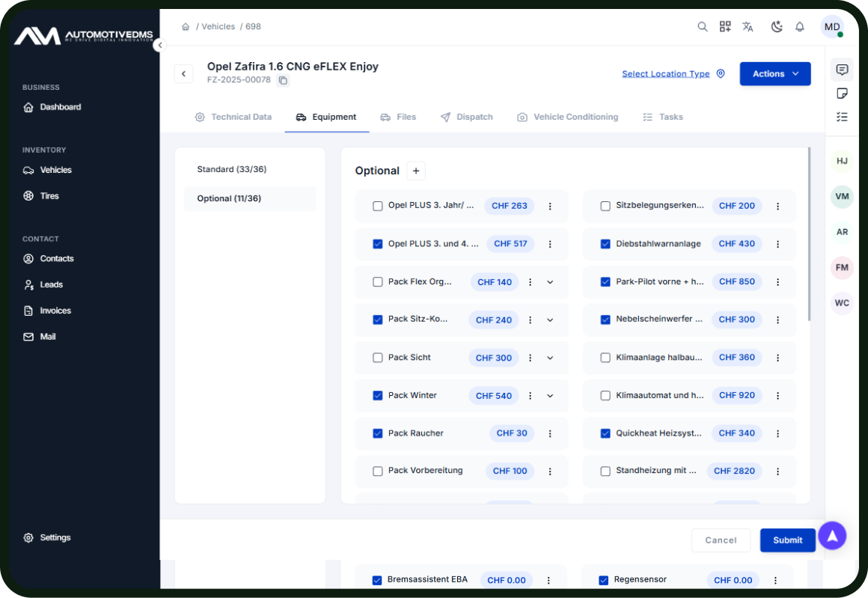Open the MD user avatar menu
Screen dimensions: 868x598
point(832,27)
